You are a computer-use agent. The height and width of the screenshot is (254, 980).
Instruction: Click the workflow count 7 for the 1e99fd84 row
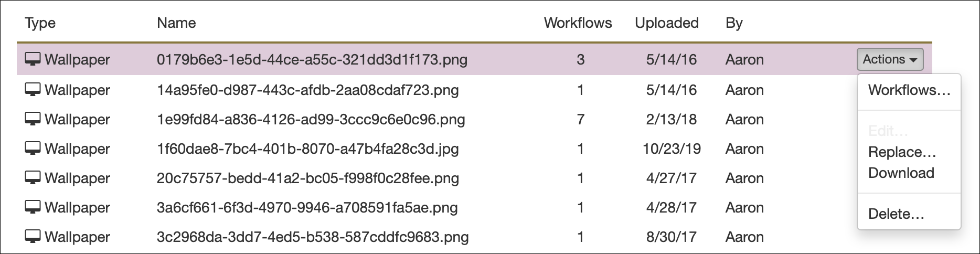point(581,119)
